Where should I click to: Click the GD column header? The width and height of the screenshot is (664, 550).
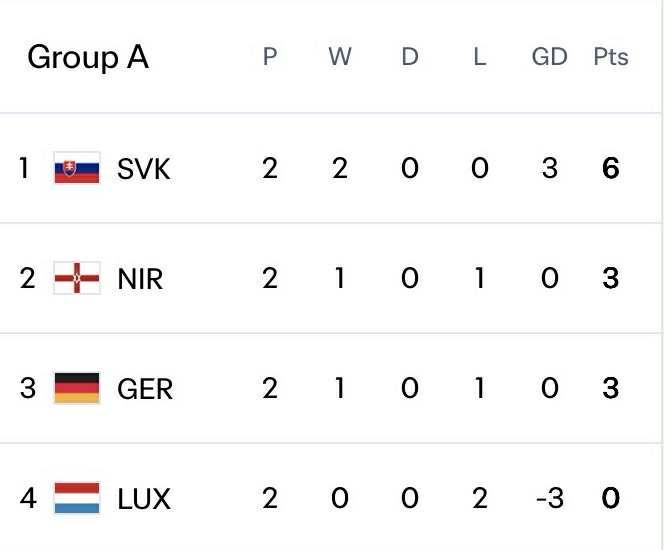[549, 57]
